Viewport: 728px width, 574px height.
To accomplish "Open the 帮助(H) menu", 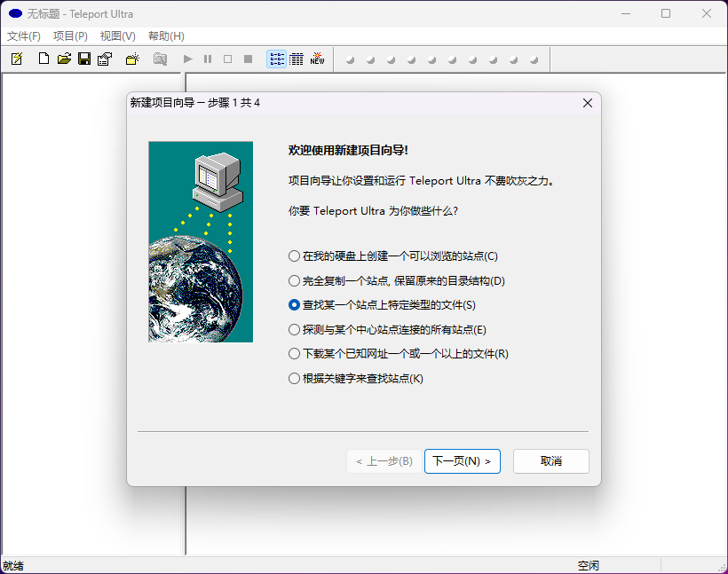I will pyautogui.click(x=166, y=36).
